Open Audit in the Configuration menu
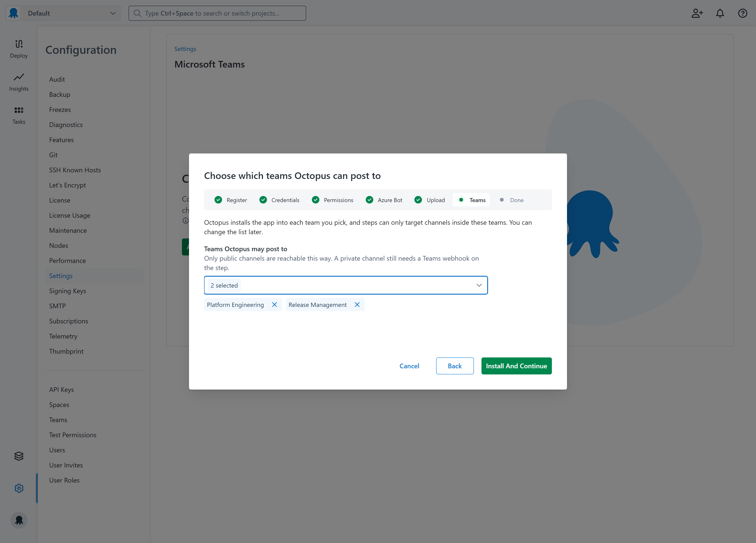 (x=57, y=79)
